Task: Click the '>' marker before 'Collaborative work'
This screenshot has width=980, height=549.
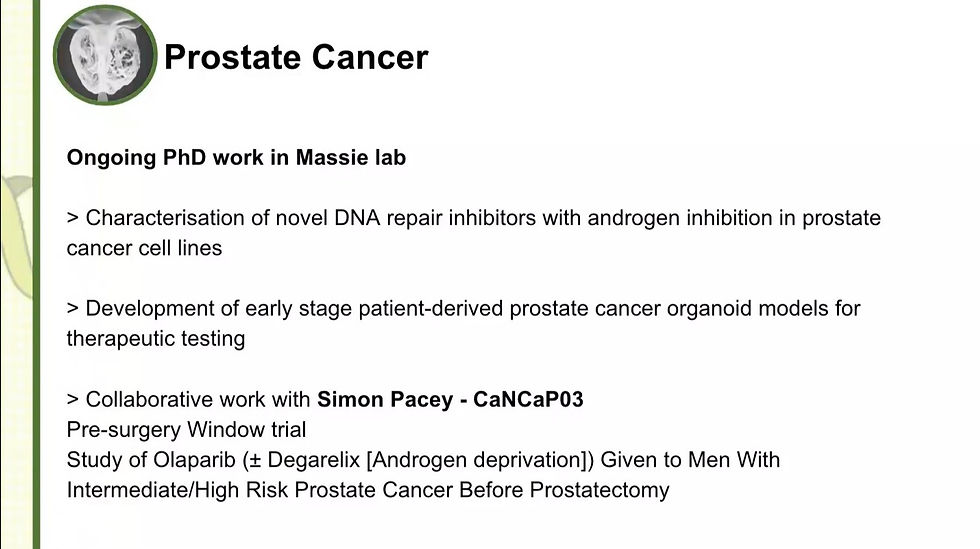Action: (x=72, y=399)
